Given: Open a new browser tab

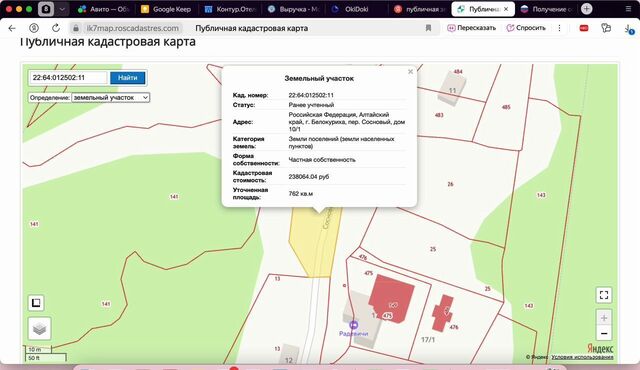Looking at the screenshot, I should coord(587,9).
